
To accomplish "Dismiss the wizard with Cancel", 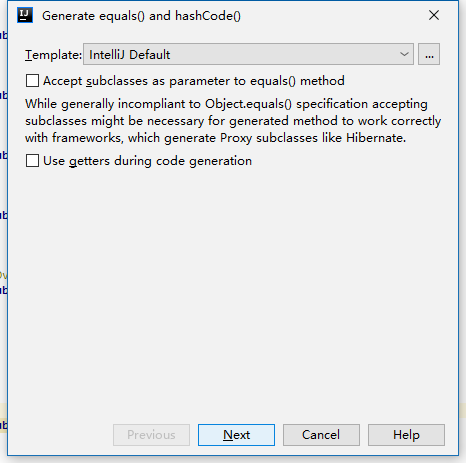I will pyautogui.click(x=321, y=435).
